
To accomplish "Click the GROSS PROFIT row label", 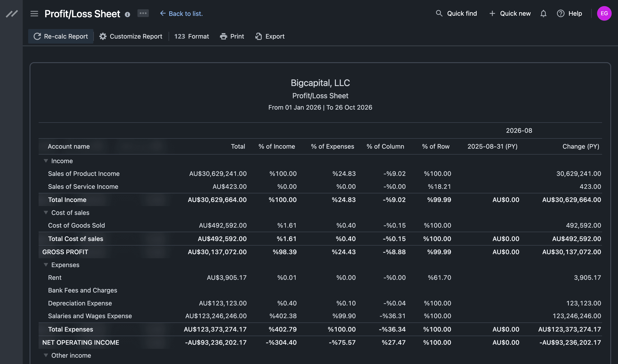I will [x=65, y=252].
